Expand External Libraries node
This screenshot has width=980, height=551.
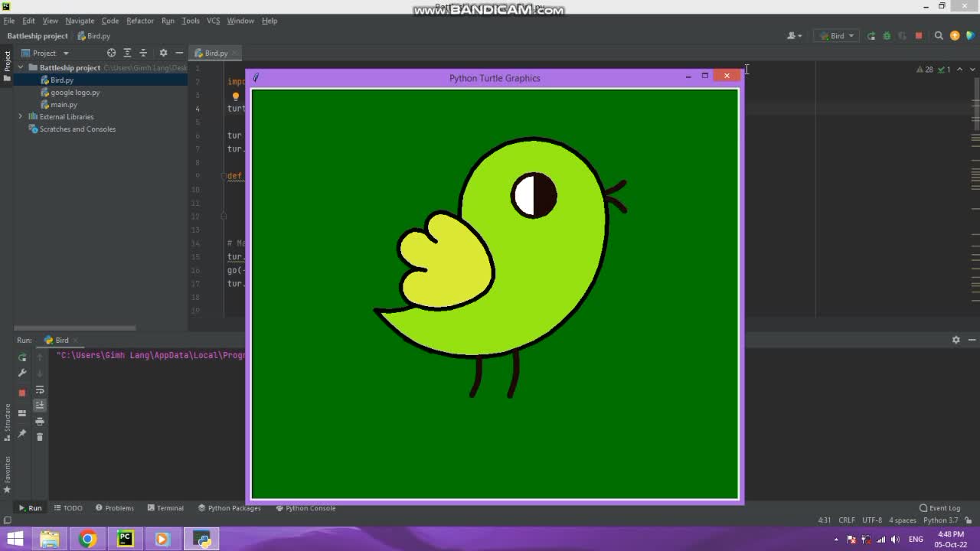(21, 117)
